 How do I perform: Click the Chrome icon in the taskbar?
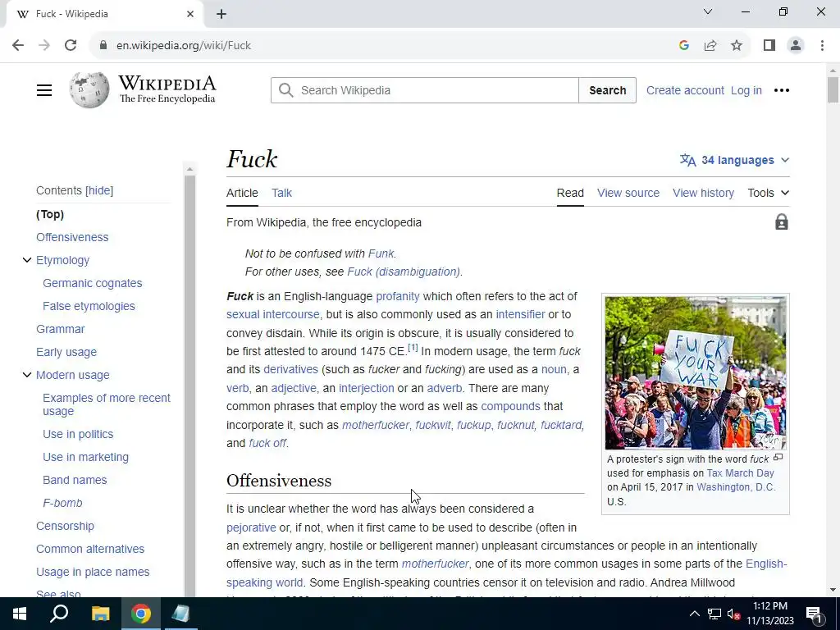(x=141, y=614)
